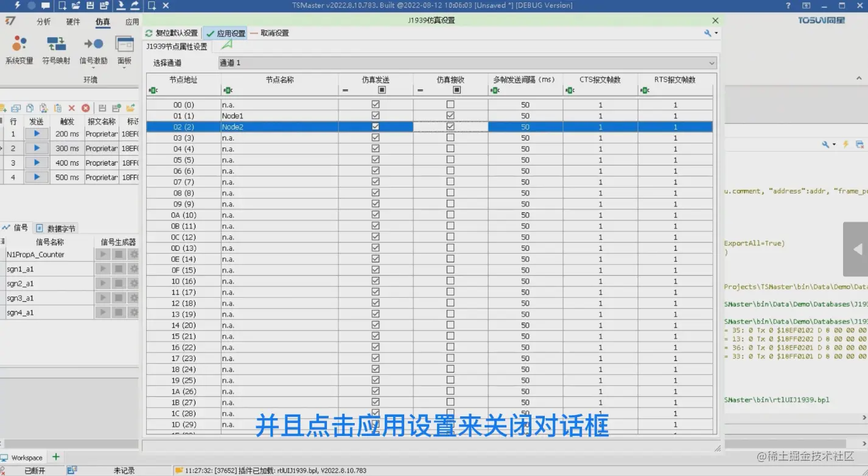Screen dimensions: 868x476
Task: Open 符号映射 symbol mapping
Action: click(56, 50)
